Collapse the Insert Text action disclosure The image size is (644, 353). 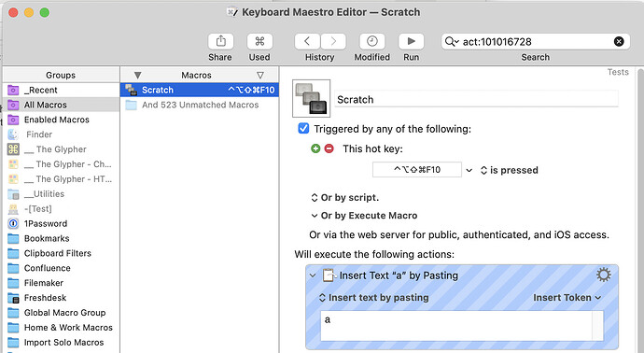313,275
